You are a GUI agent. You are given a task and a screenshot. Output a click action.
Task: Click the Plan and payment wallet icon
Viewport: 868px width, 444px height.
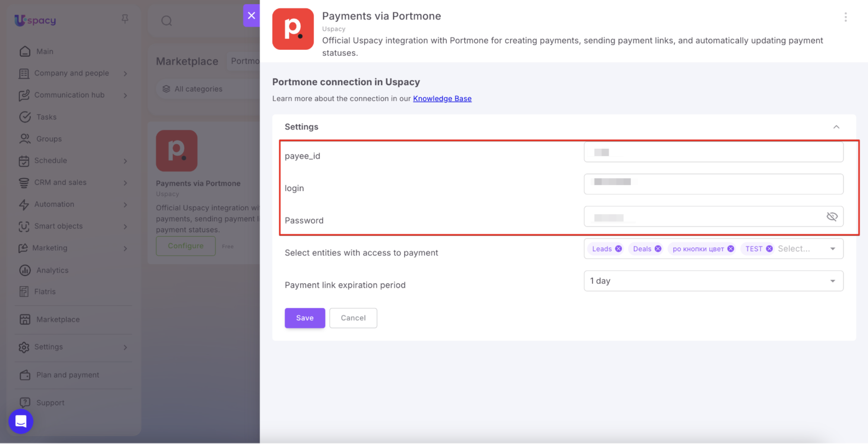point(25,375)
